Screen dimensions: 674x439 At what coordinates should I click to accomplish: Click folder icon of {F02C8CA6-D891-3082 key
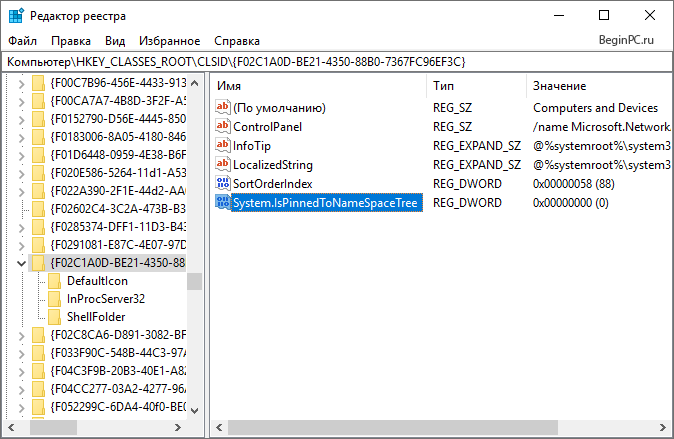[x=38, y=335]
